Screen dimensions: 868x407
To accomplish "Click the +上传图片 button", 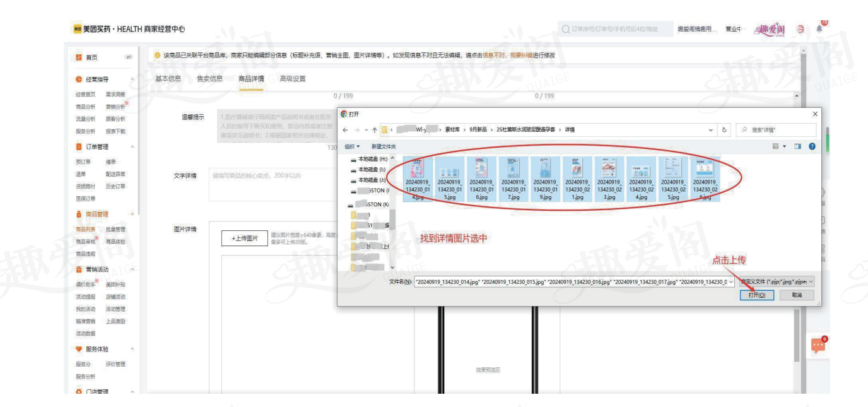I will point(244,239).
